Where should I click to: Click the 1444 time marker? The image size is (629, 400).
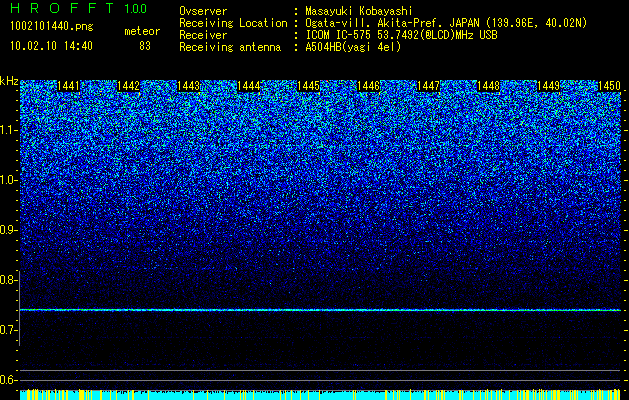click(248, 86)
